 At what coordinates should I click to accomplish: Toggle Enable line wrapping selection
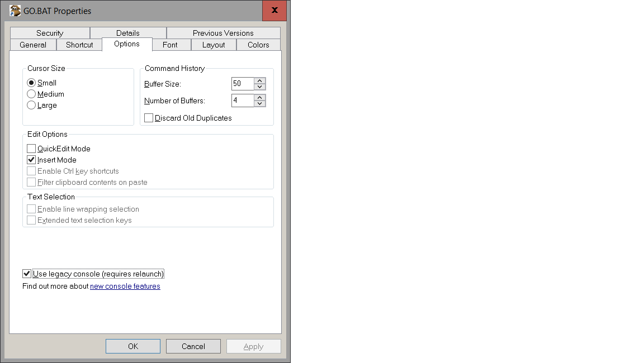pyautogui.click(x=31, y=209)
